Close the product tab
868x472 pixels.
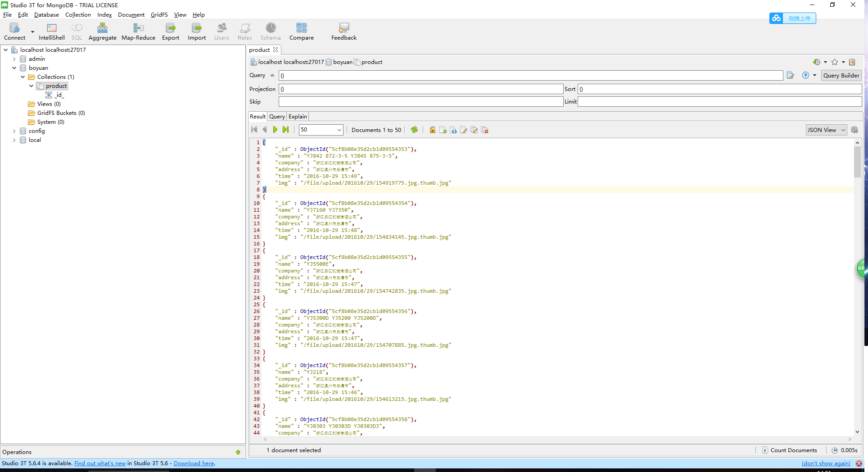(x=276, y=50)
